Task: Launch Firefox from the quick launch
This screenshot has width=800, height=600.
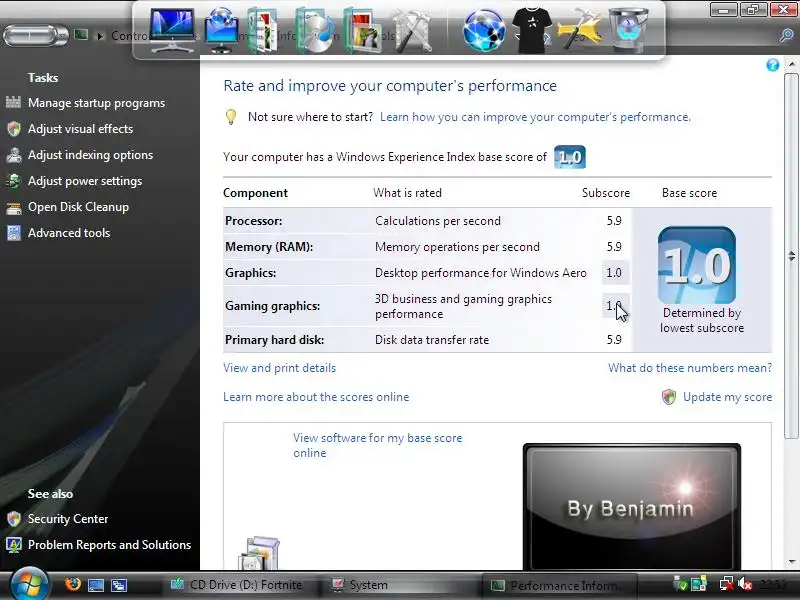Action: coord(72,584)
